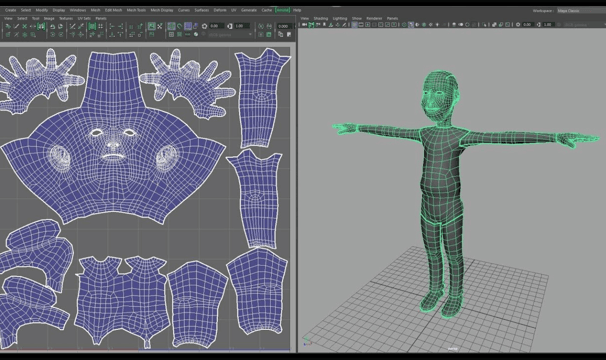Click the viewport gamma field showing 1.00
The image size is (606, 360).
point(548,24)
